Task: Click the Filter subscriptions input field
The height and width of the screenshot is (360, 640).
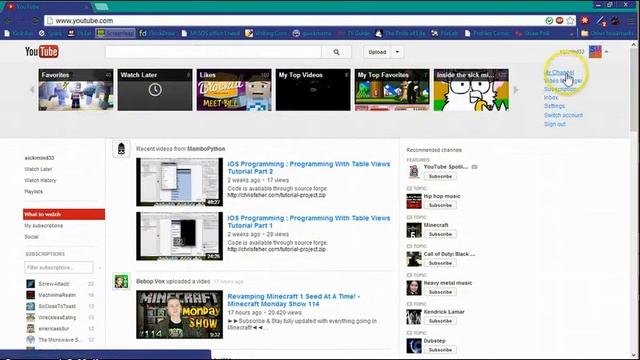Action: 59,268
